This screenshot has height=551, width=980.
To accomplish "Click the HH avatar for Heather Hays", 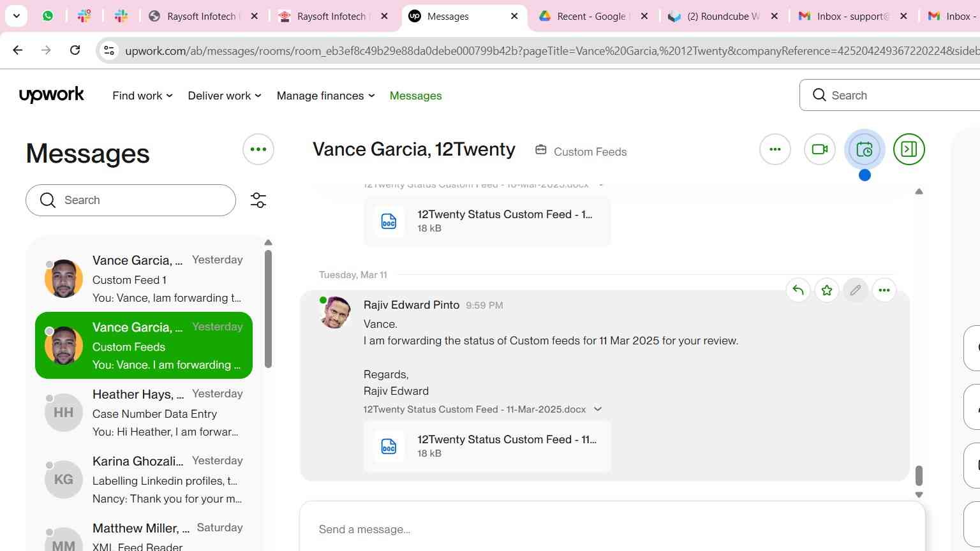I will (63, 413).
